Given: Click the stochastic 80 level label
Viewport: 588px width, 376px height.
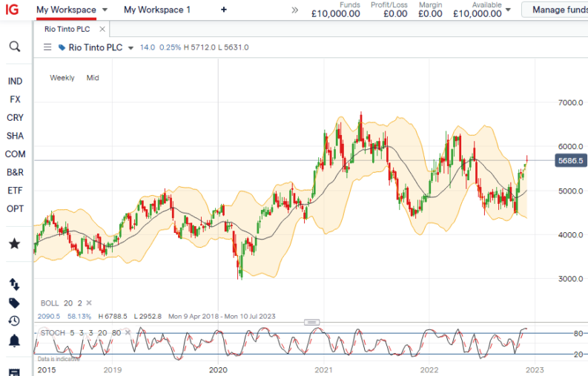Looking at the screenshot, I should tap(578, 333).
